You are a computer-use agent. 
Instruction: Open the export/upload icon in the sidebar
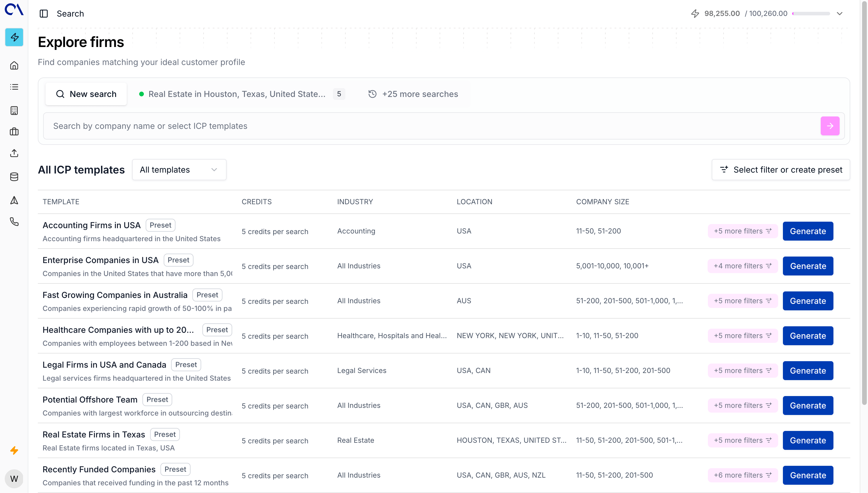coord(14,153)
